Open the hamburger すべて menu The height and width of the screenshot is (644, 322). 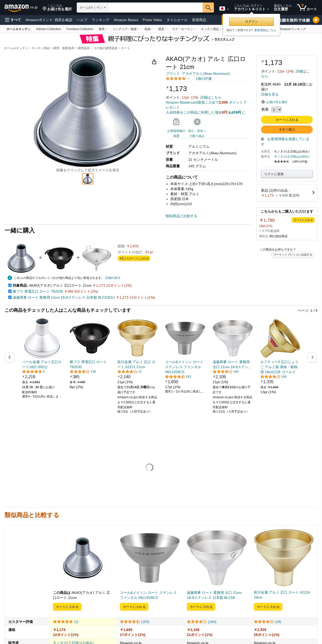13,20
